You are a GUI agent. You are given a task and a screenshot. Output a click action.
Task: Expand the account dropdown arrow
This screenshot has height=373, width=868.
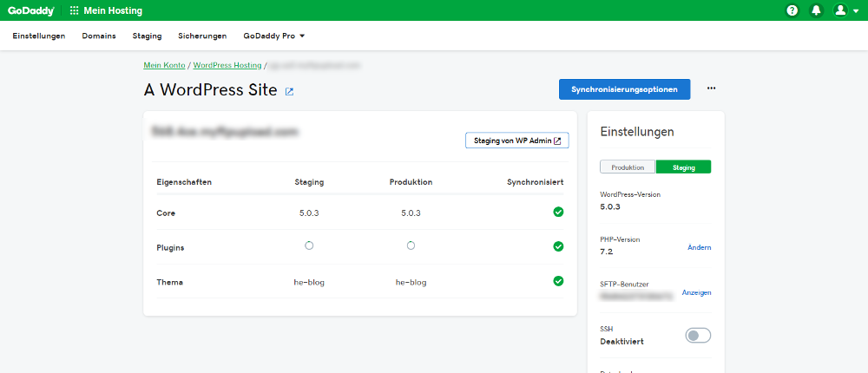pyautogui.click(x=856, y=11)
